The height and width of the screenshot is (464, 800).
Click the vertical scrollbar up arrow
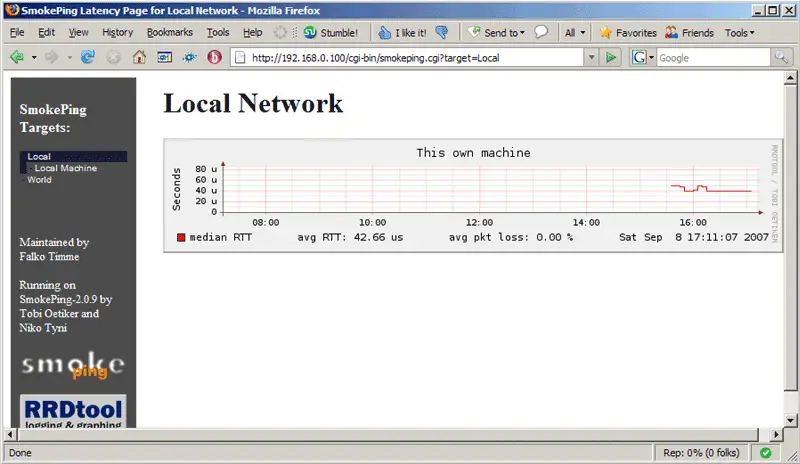pyautogui.click(x=790, y=78)
